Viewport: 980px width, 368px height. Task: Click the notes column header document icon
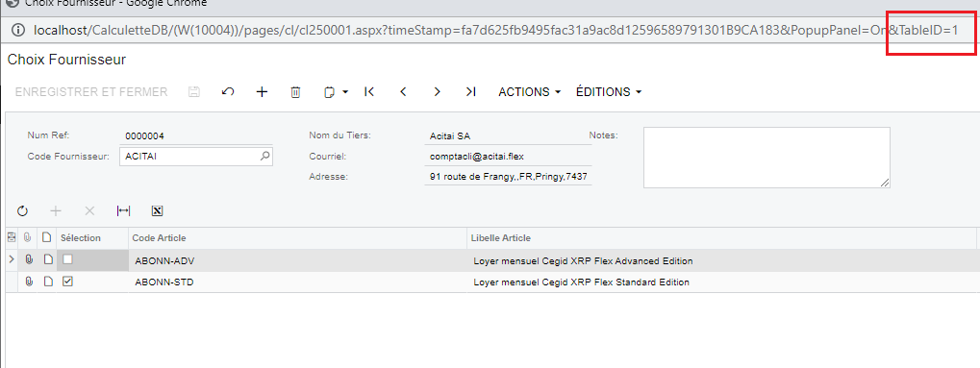point(47,238)
